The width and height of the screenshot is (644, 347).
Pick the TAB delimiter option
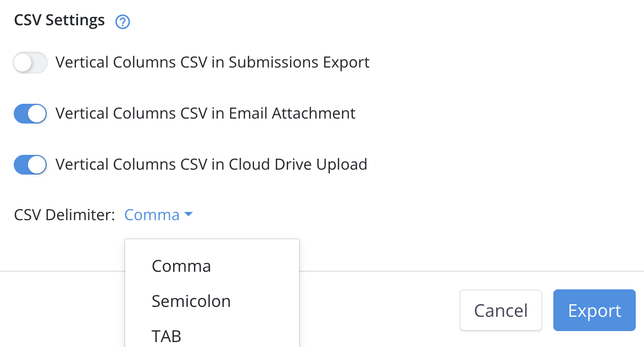(166, 336)
